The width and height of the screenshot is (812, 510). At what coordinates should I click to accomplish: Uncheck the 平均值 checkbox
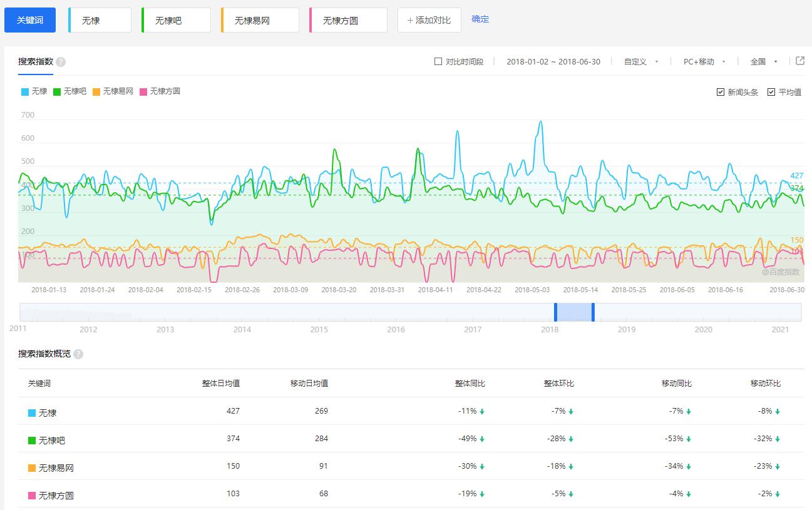click(x=771, y=92)
